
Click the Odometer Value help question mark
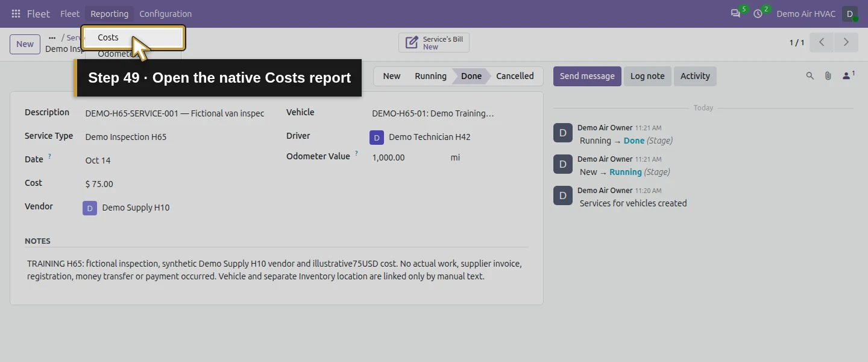pyautogui.click(x=356, y=153)
